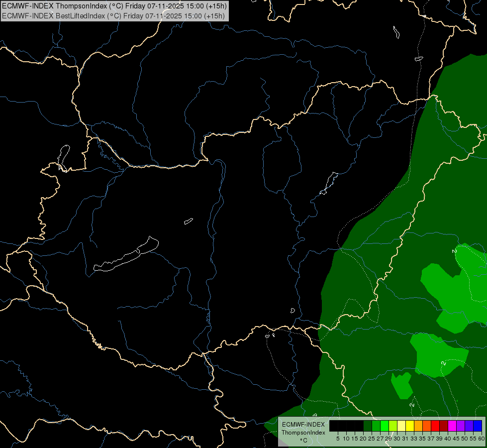Pick the pale yellow 30–31 legend swatch
The image size is (487, 448).
point(401,426)
